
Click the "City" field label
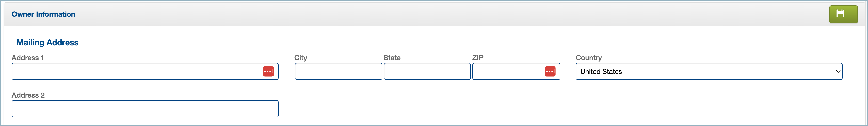(301, 58)
